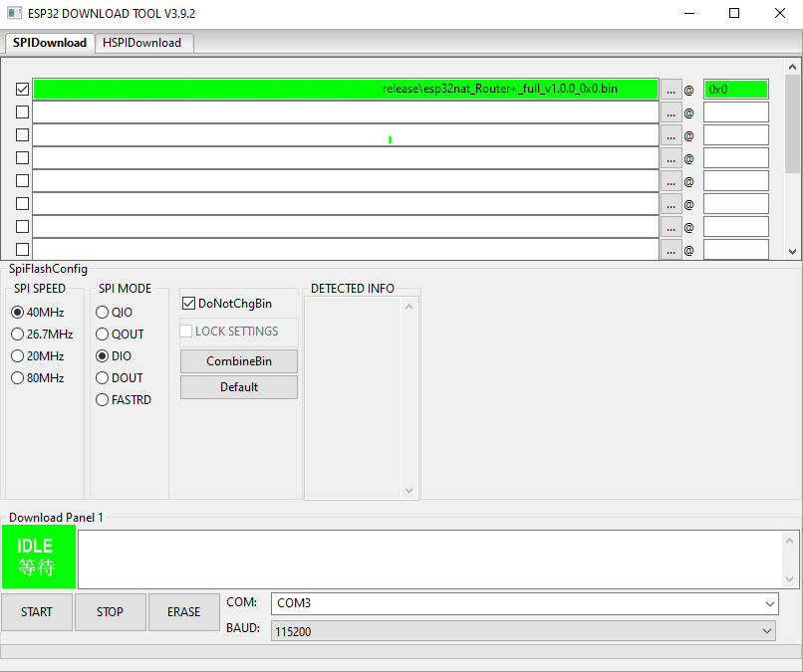
Task: Browse file via the third row's ... button
Action: (670, 135)
